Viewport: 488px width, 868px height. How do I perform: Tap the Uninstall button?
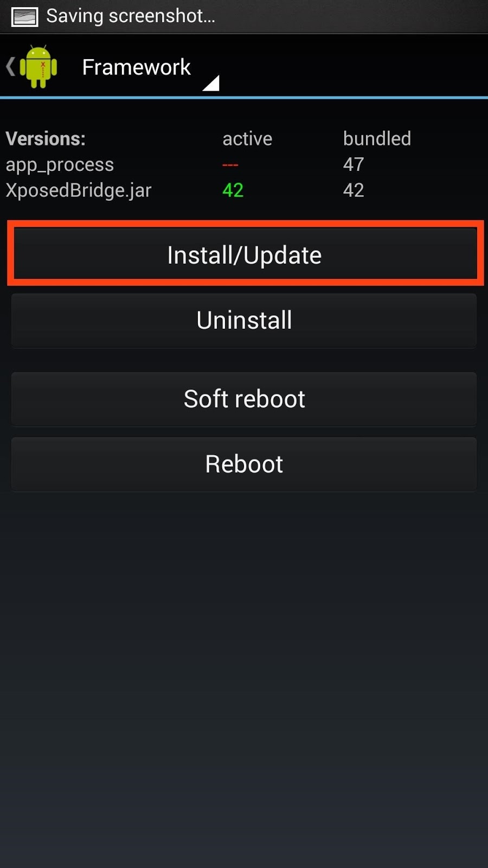point(244,320)
